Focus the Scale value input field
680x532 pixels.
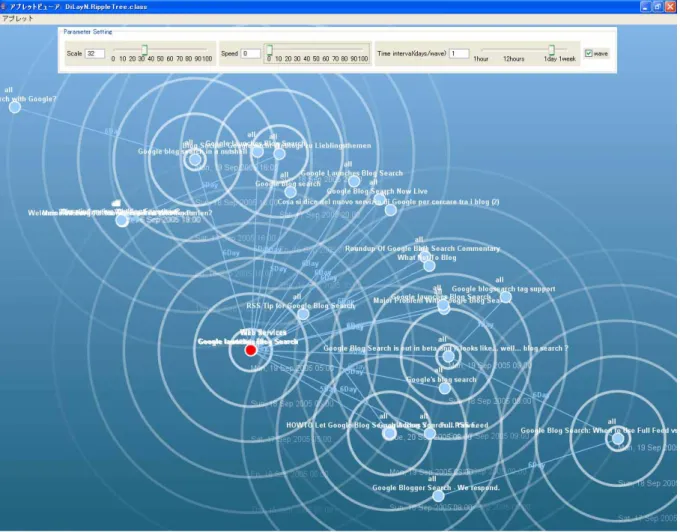point(95,54)
